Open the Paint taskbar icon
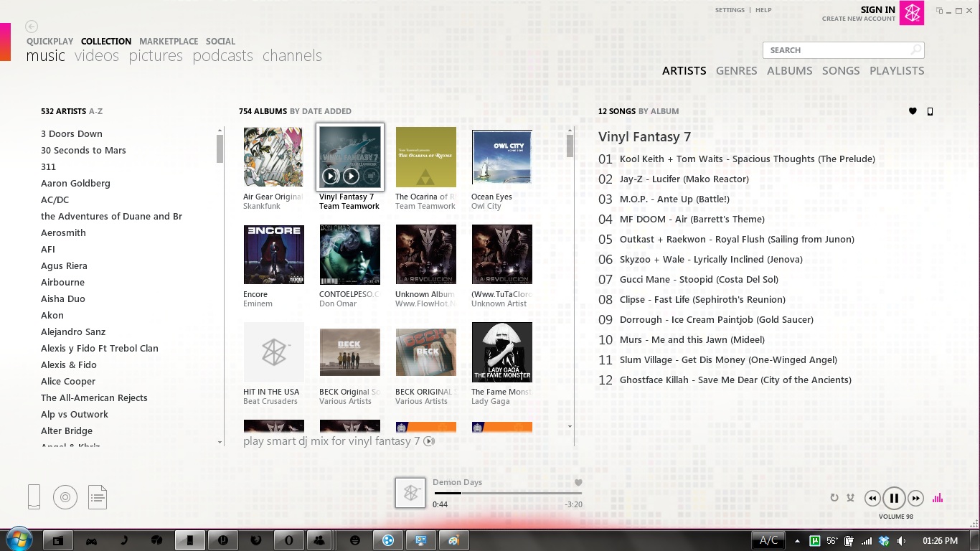The width and height of the screenshot is (980, 551). [x=453, y=540]
